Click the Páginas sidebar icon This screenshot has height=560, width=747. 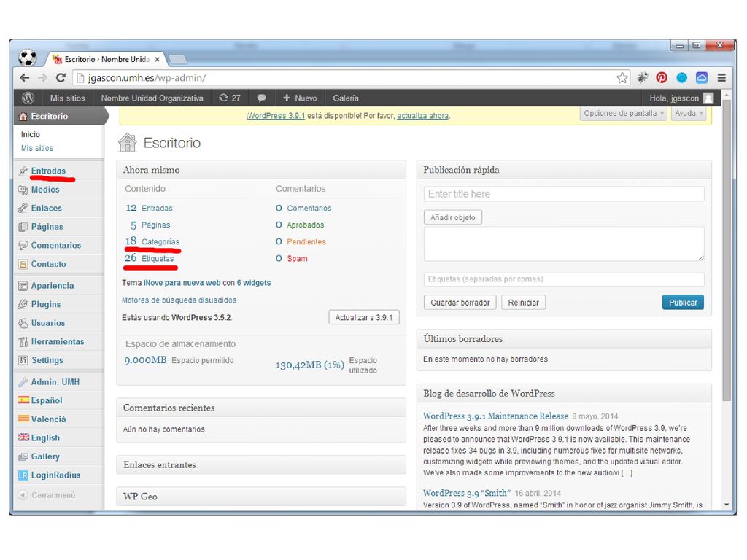point(23,227)
